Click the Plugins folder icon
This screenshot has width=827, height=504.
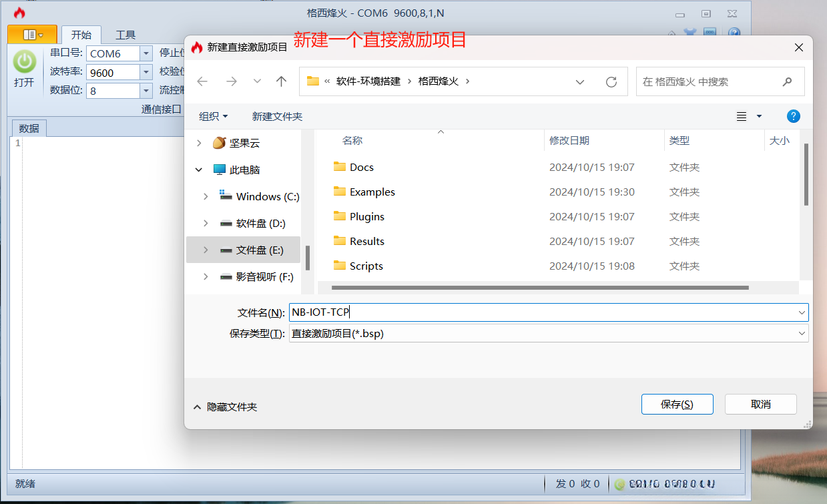click(339, 216)
